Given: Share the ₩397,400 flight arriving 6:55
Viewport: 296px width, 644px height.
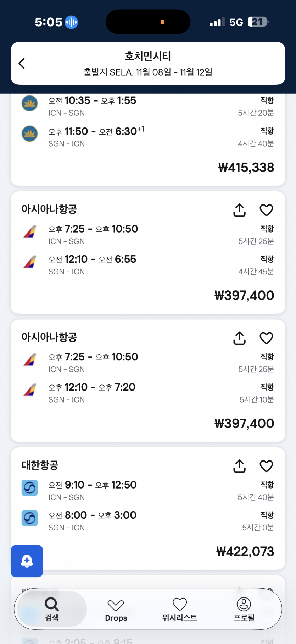Looking at the screenshot, I should (x=240, y=210).
